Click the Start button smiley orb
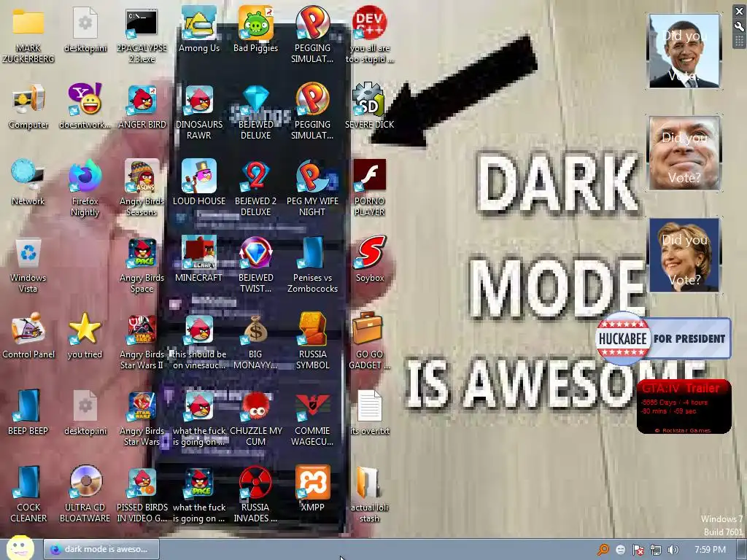This screenshot has width=747, height=560. tap(20, 548)
